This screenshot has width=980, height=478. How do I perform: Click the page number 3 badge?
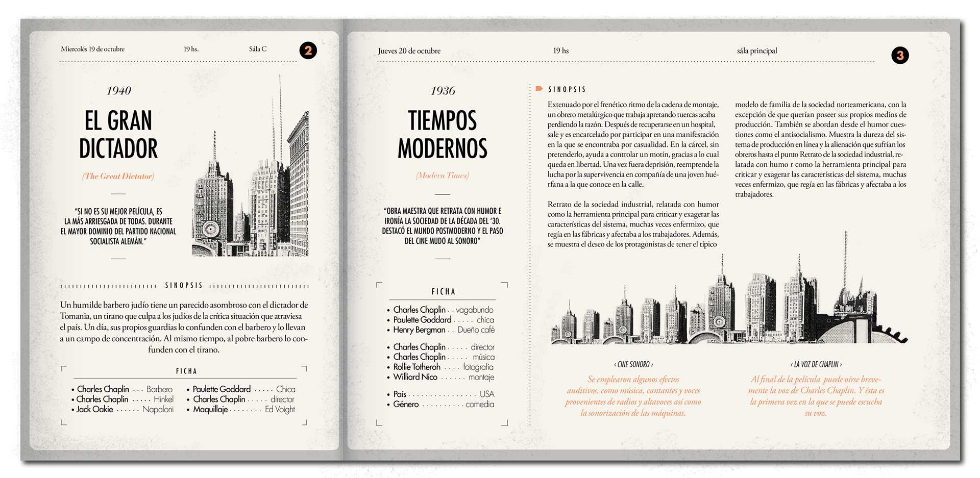900,55
